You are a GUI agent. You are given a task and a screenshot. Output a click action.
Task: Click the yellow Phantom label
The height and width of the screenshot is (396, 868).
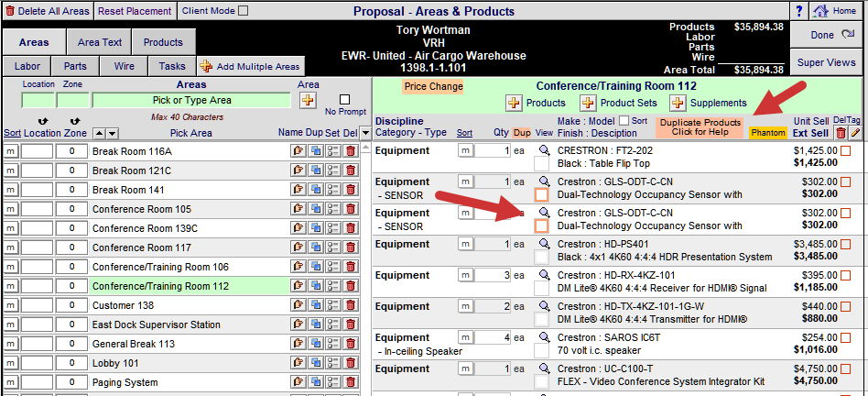click(x=768, y=133)
